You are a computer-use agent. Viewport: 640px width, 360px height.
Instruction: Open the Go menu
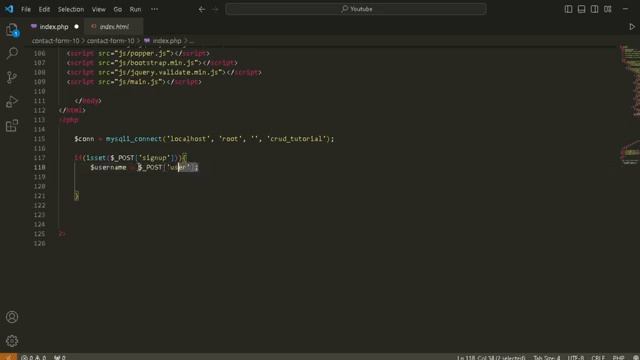(x=118, y=9)
